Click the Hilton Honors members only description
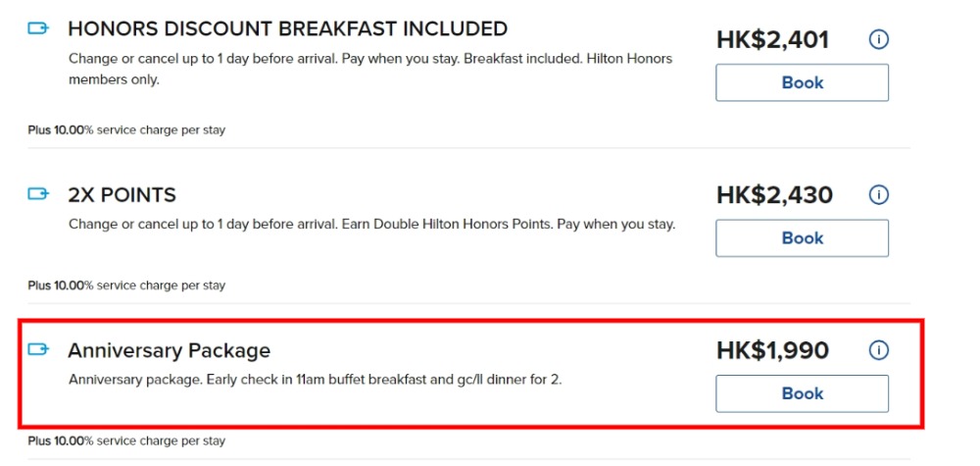This screenshot has width=980, height=466. 370,69
